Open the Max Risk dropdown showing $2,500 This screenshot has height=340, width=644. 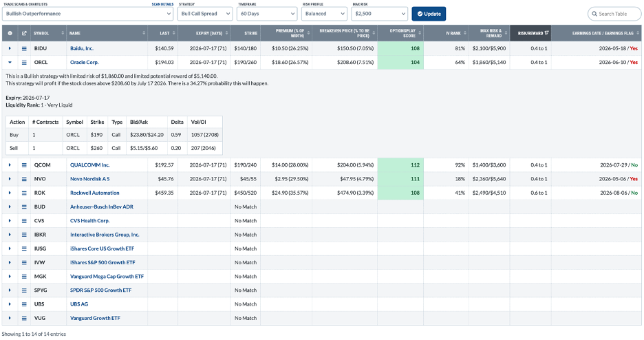coord(380,14)
